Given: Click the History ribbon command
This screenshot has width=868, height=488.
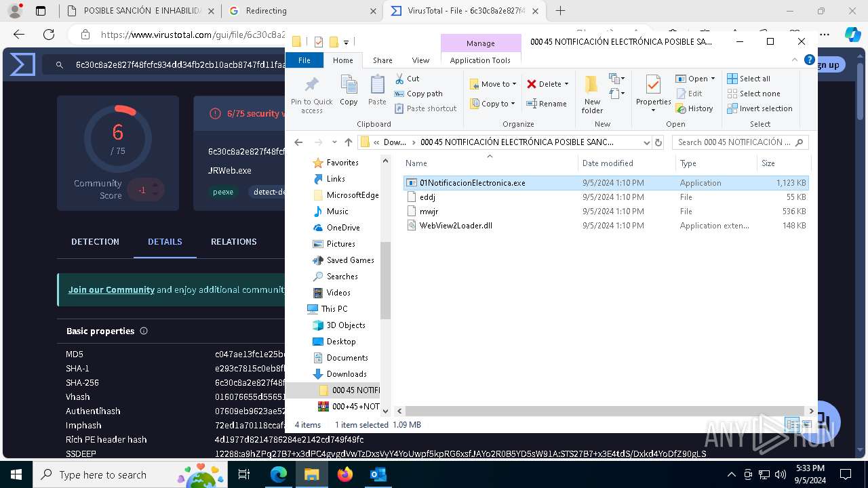Looking at the screenshot, I should click(x=694, y=108).
